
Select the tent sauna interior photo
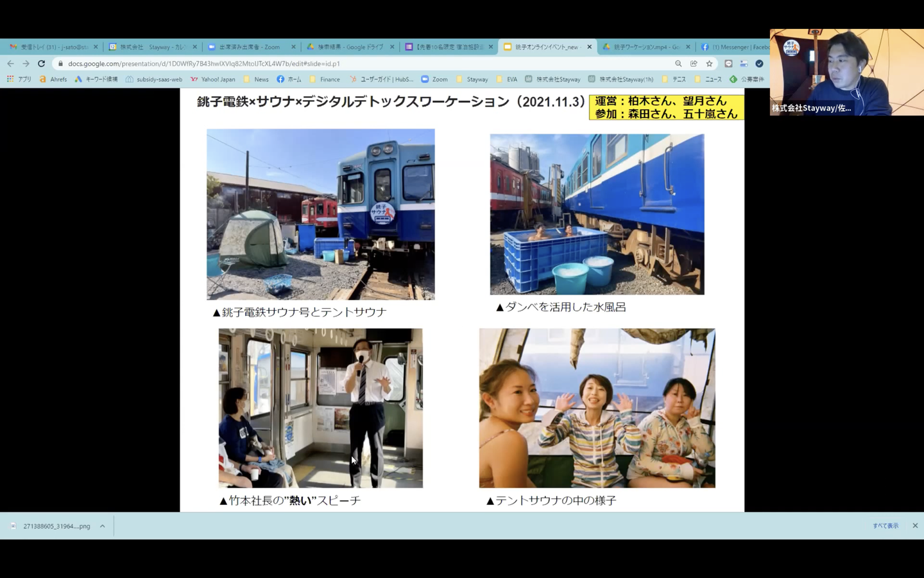coord(597,408)
